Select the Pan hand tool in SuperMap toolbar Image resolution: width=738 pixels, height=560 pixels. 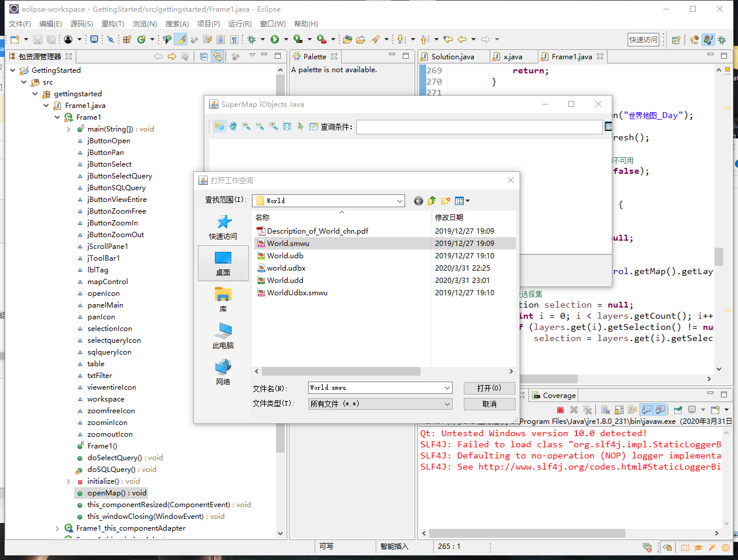(x=233, y=126)
